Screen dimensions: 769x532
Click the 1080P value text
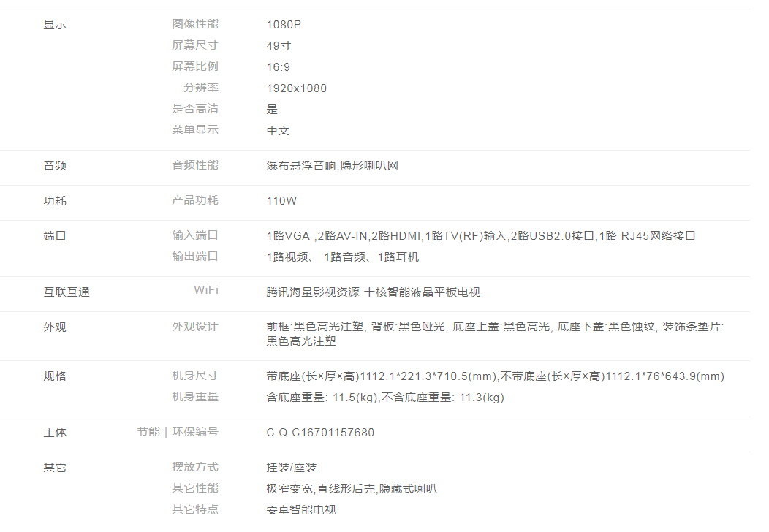click(x=284, y=25)
